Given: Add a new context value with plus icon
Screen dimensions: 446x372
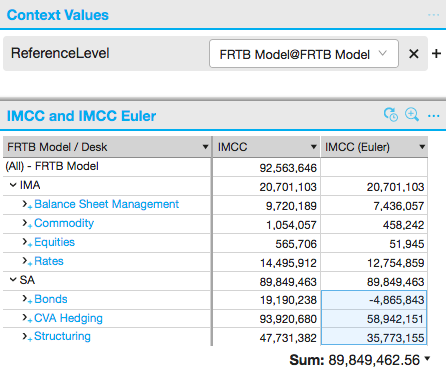Looking at the screenshot, I should pos(436,53).
